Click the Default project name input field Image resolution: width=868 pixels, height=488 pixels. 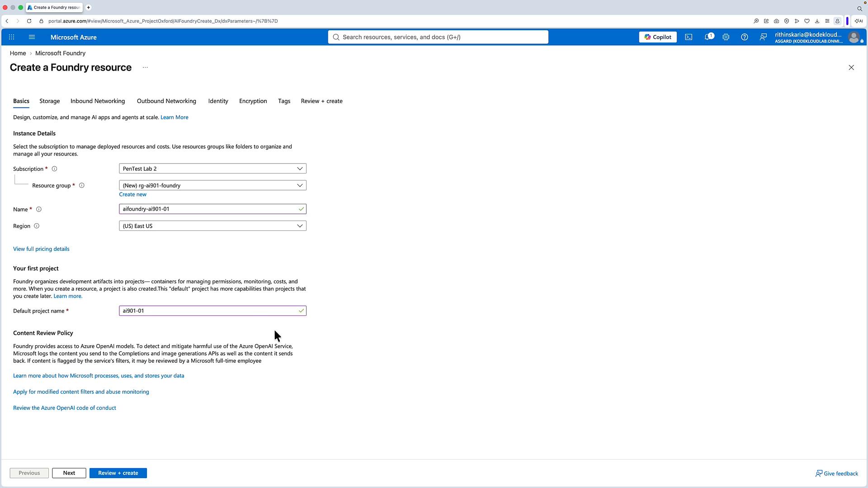(212, 311)
